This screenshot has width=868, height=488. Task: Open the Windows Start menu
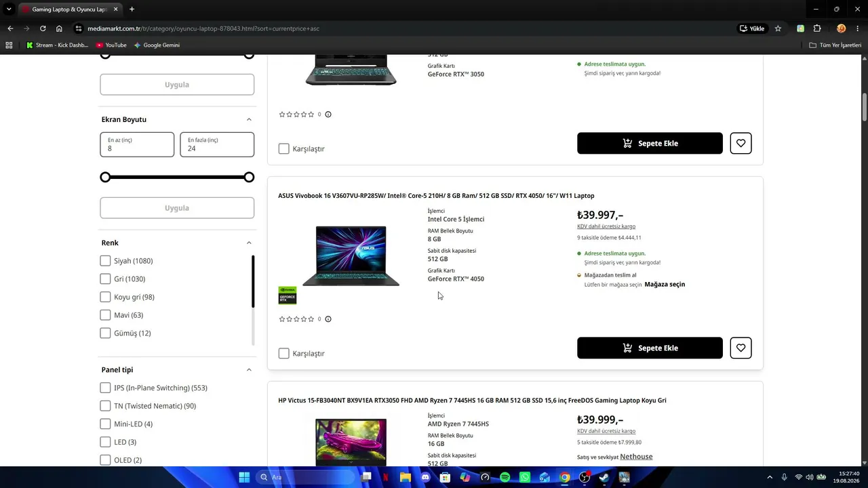click(x=244, y=477)
